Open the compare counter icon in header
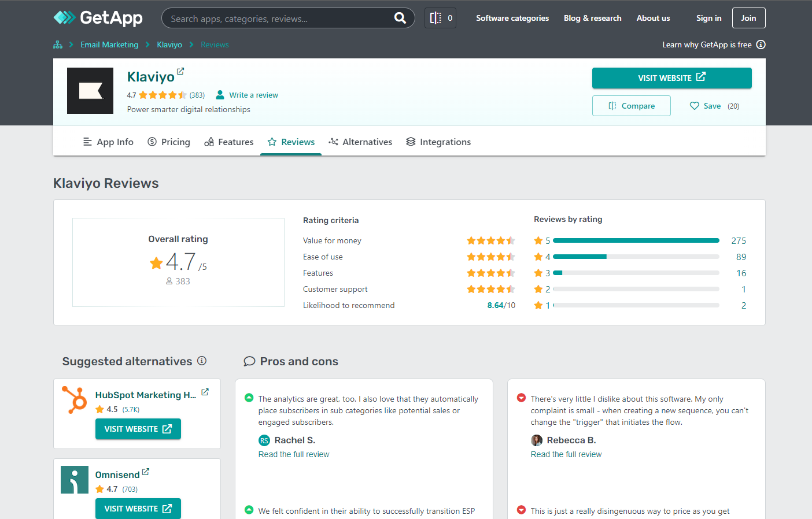Image resolution: width=812 pixels, height=519 pixels. pos(440,18)
